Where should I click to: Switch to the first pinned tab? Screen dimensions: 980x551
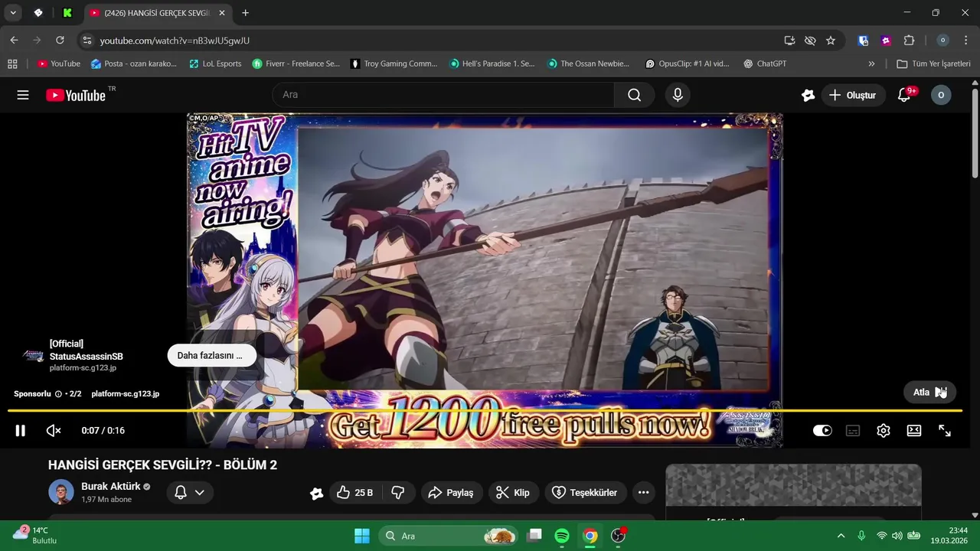tap(38, 13)
